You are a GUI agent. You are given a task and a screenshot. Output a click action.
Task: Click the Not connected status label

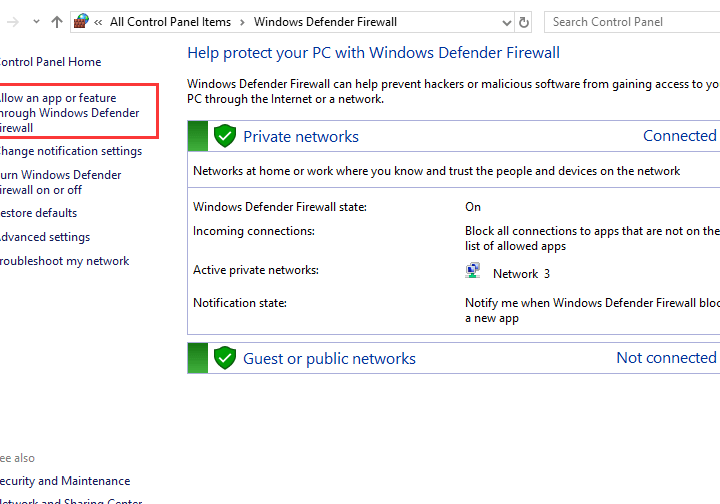click(666, 358)
